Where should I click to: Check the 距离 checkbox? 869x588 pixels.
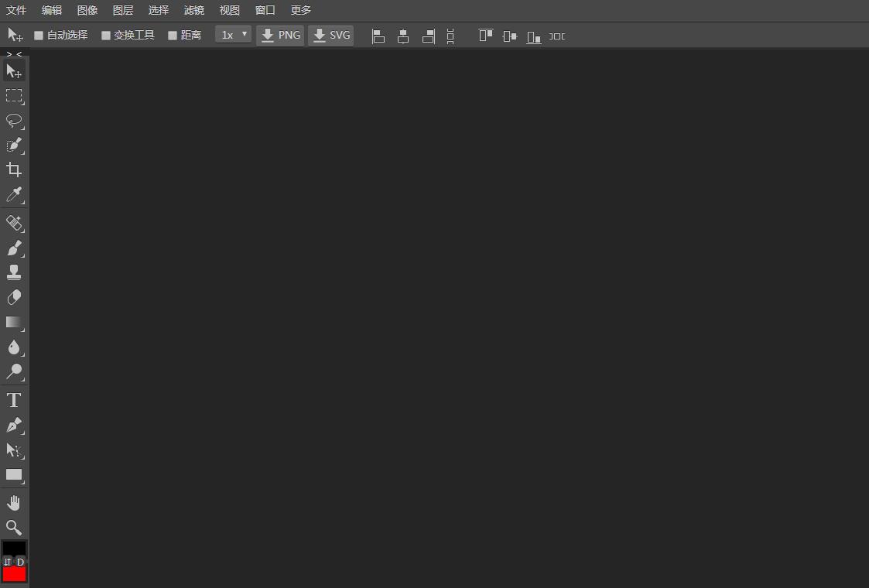coord(173,36)
